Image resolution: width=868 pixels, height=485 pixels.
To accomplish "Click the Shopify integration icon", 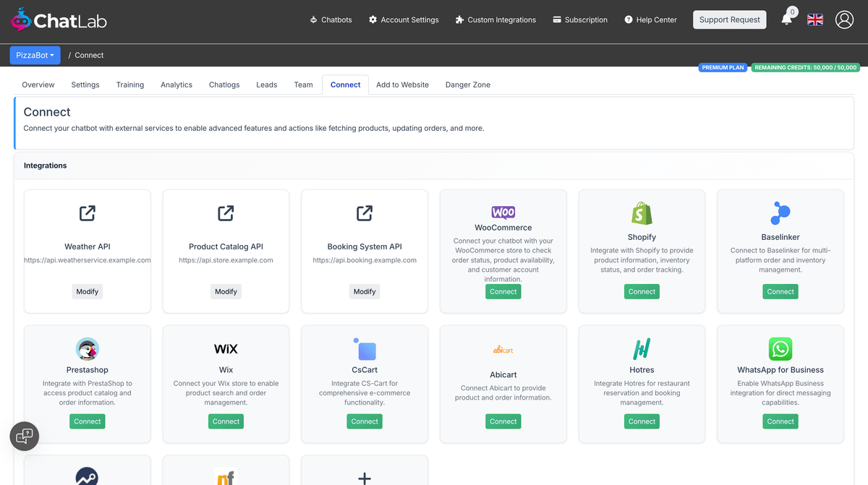I will click(642, 213).
